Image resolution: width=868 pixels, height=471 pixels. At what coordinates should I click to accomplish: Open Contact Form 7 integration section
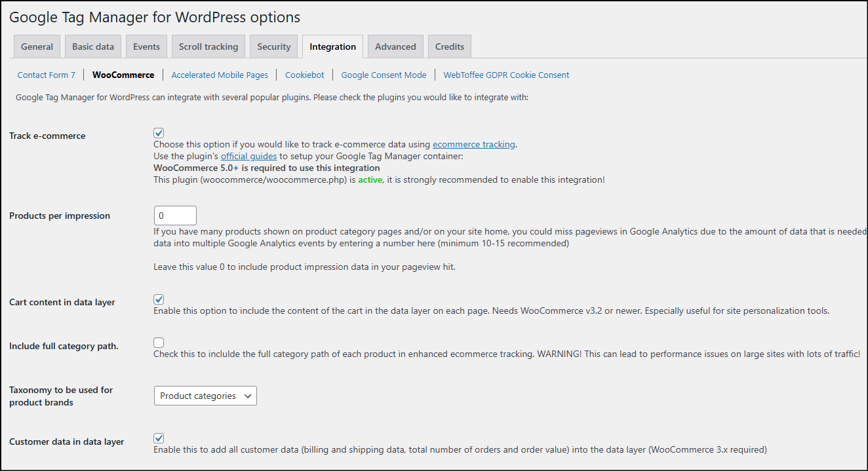[47, 75]
